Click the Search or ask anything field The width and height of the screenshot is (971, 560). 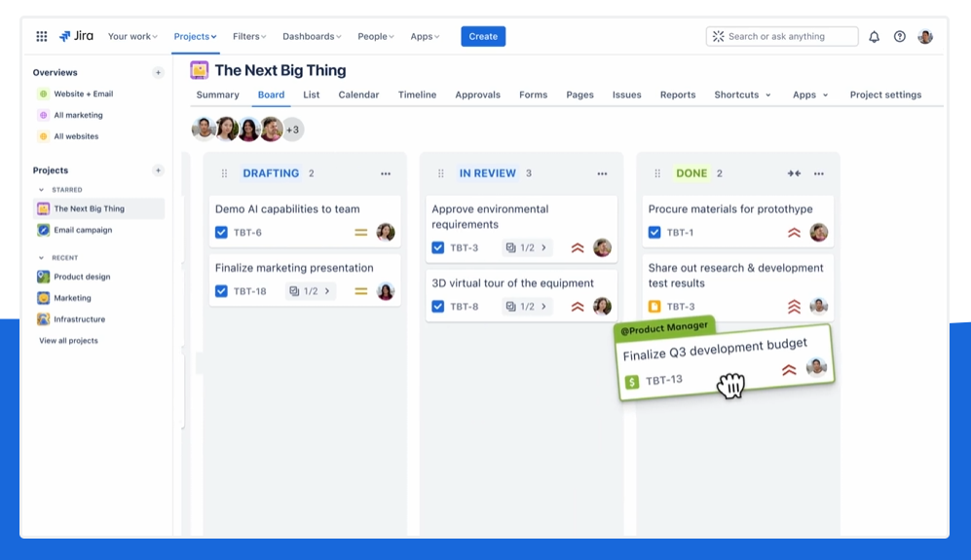pyautogui.click(x=782, y=37)
